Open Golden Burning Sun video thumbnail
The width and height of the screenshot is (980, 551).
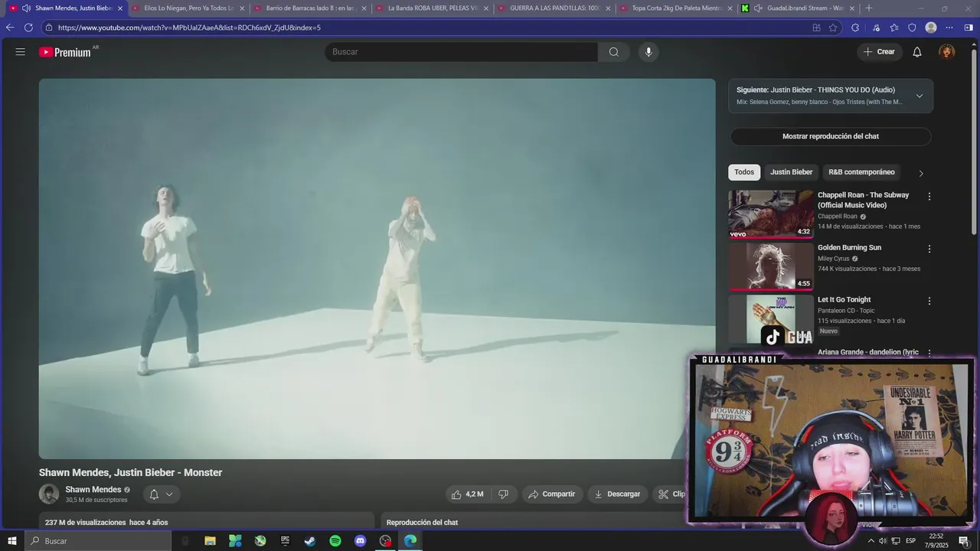pyautogui.click(x=771, y=266)
